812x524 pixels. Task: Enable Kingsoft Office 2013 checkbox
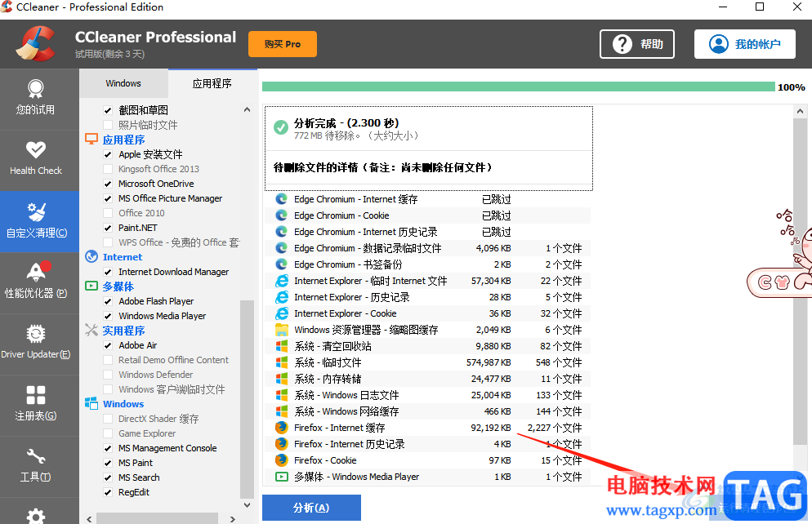pos(108,169)
